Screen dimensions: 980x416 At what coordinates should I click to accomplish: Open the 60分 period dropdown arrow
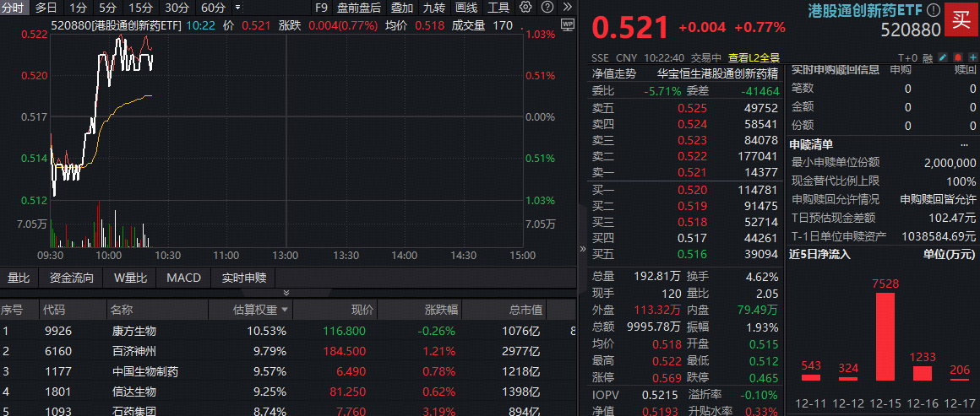pos(236,7)
